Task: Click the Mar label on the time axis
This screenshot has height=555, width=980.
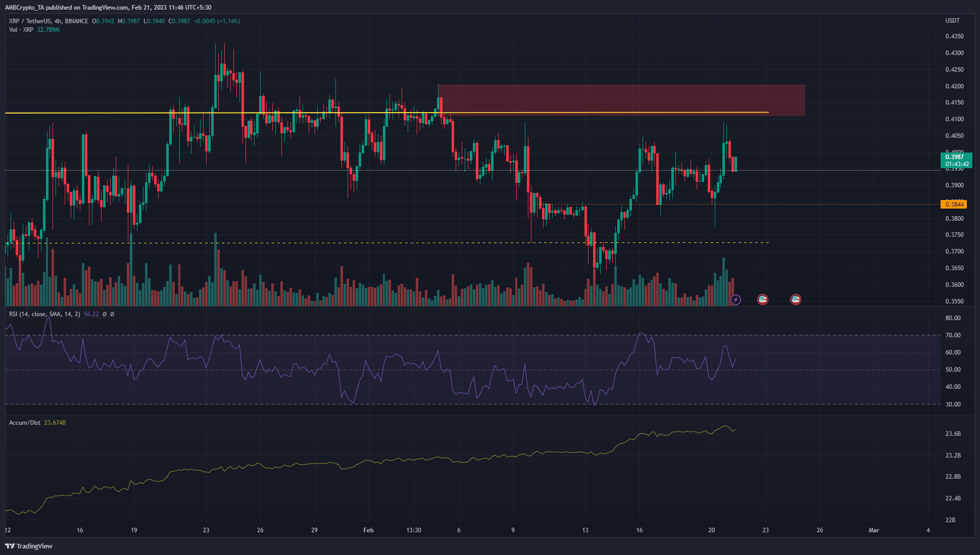Action: click(874, 530)
